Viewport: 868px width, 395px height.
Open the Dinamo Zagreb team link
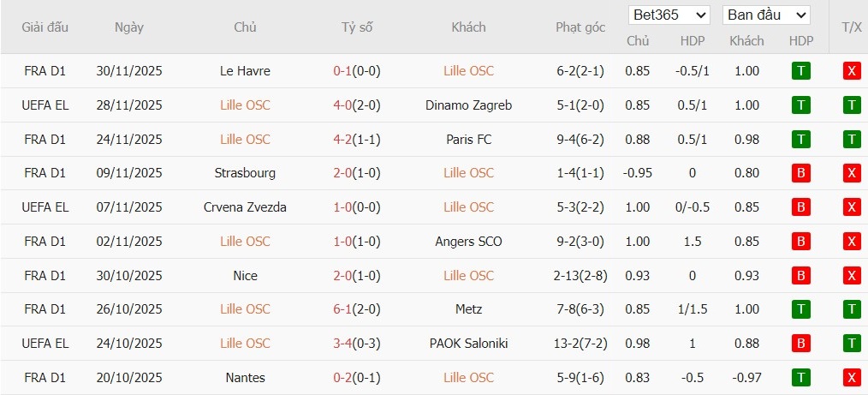coord(468,105)
